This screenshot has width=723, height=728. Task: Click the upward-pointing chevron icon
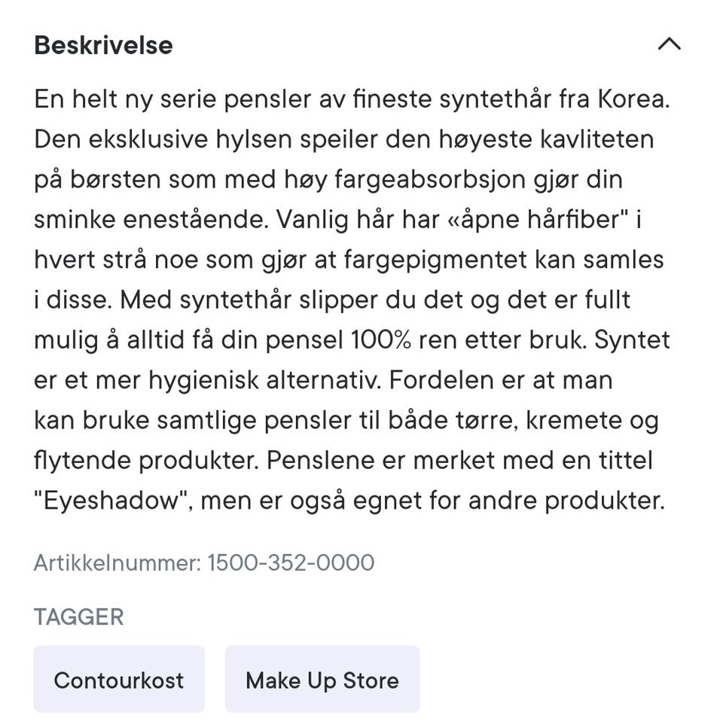pyautogui.click(x=669, y=44)
